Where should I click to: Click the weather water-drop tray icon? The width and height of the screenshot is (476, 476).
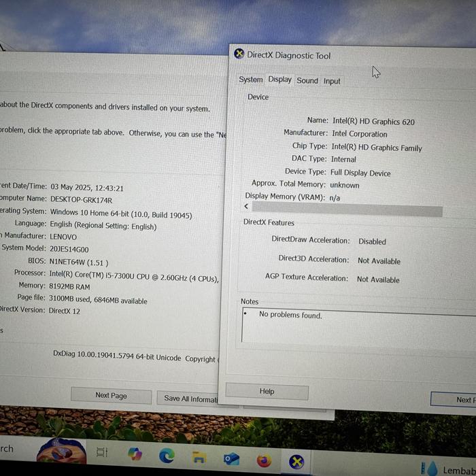pyautogui.click(x=430, y=469)
